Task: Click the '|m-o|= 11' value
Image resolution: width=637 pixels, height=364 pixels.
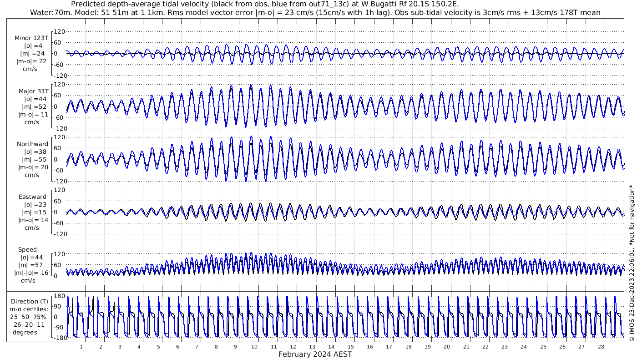Action: coord(32,115)
